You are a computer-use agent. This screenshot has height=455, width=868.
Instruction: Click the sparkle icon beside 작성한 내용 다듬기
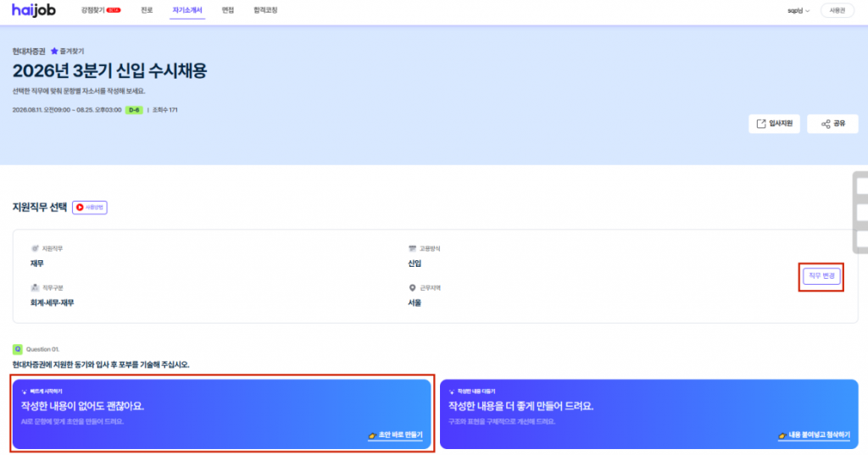(452, 391)
